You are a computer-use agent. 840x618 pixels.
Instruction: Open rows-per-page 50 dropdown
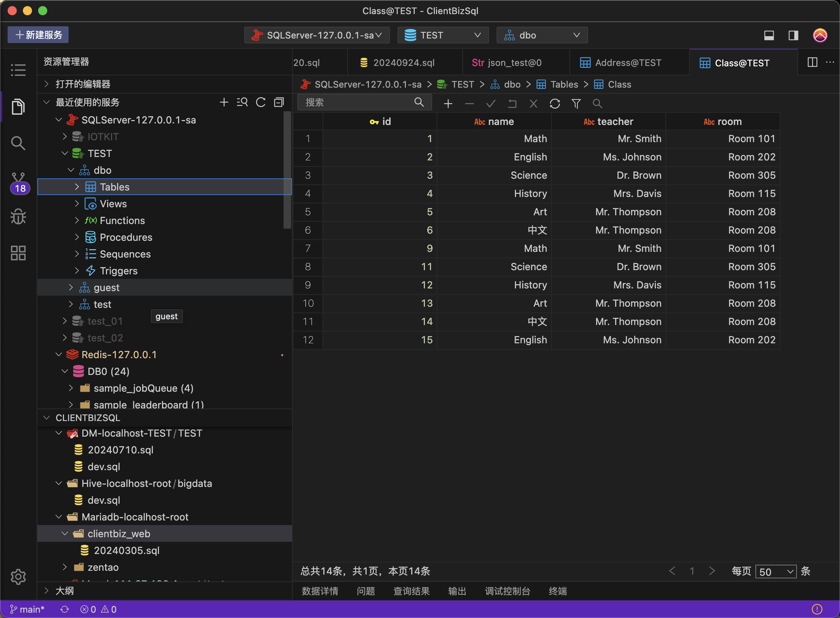tap(776, 572)
